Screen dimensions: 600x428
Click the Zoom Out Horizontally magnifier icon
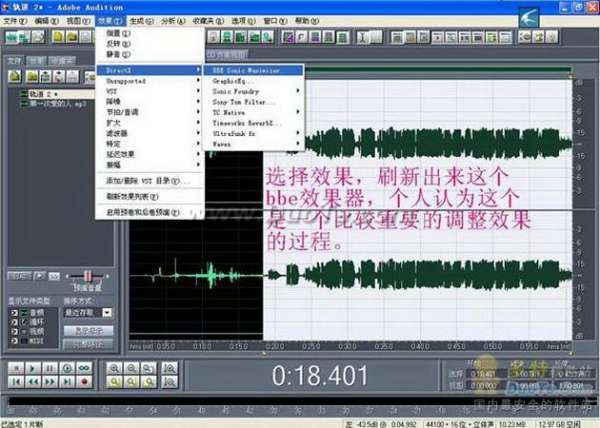(x=132, y=368)
